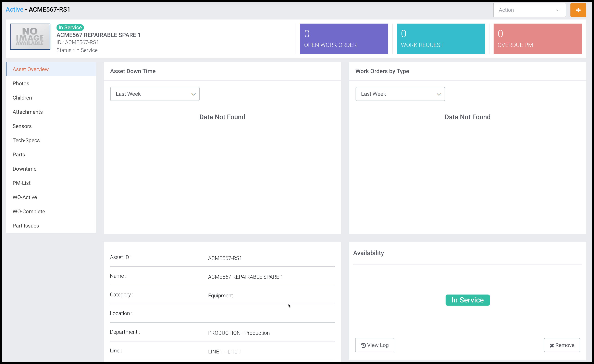
Task: Click the In Service availability badge
Action: point(467,300)
